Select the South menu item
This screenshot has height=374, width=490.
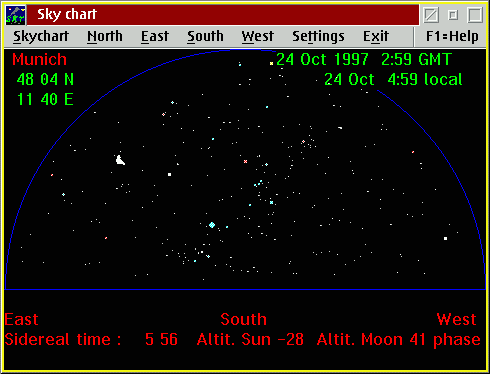tap(205, 36)
